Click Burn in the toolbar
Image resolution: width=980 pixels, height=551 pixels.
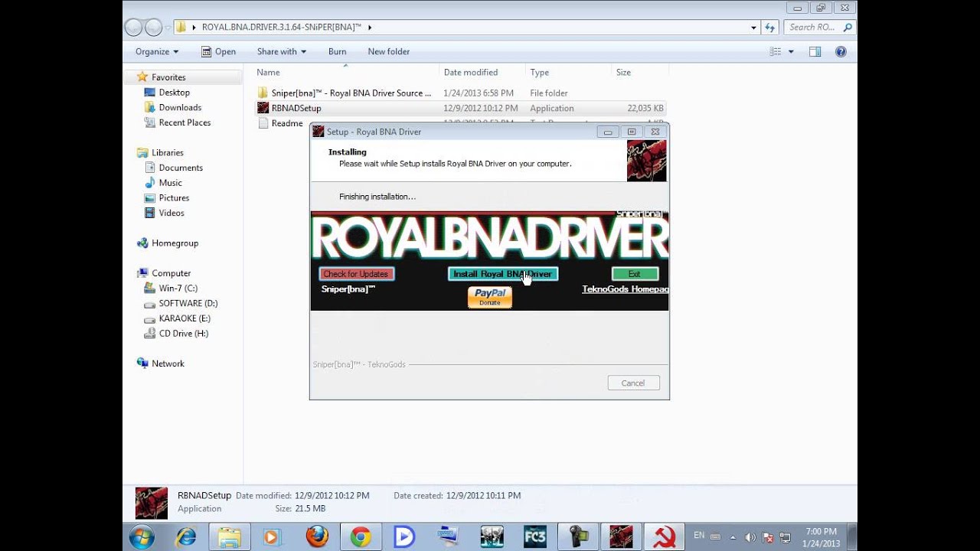(x=337, y=51)
